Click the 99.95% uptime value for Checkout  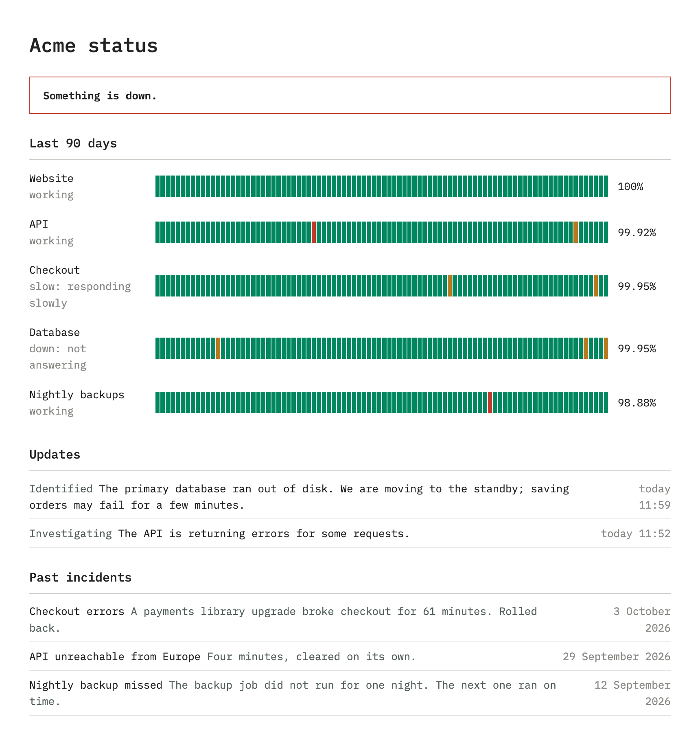point(637,286)
